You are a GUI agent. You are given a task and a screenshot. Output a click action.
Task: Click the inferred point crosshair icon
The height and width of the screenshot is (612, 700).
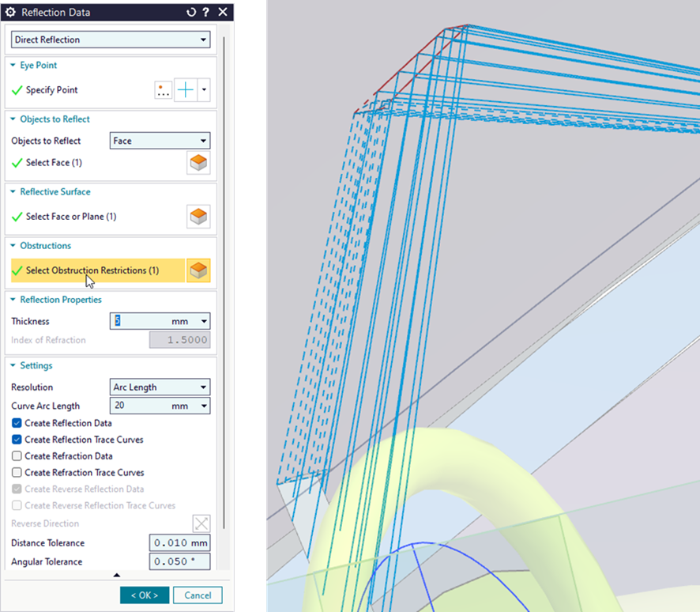pyautogui.click(x=185, y=90)
